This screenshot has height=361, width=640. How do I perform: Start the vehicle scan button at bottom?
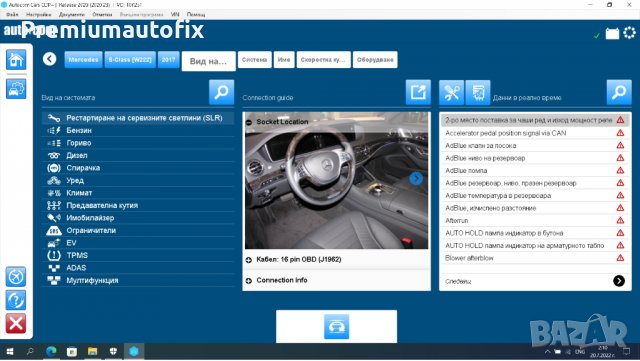coord(336,326)
